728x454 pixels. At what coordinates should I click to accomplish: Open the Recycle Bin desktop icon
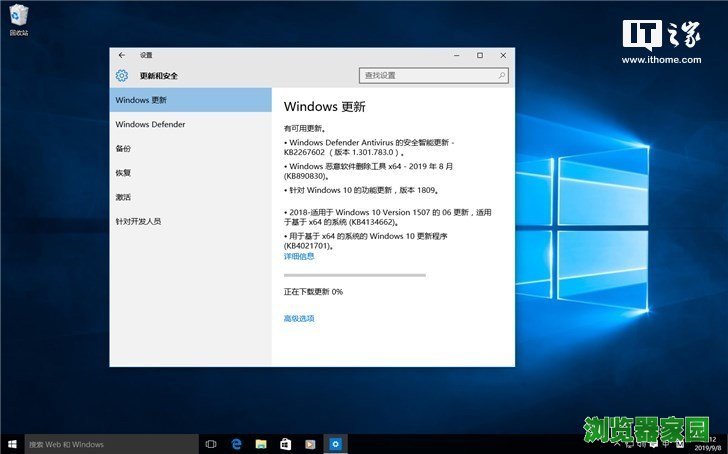(18, 14)
